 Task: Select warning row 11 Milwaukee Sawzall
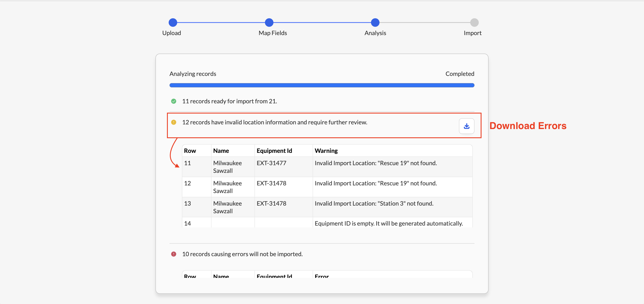click(327, 167)
